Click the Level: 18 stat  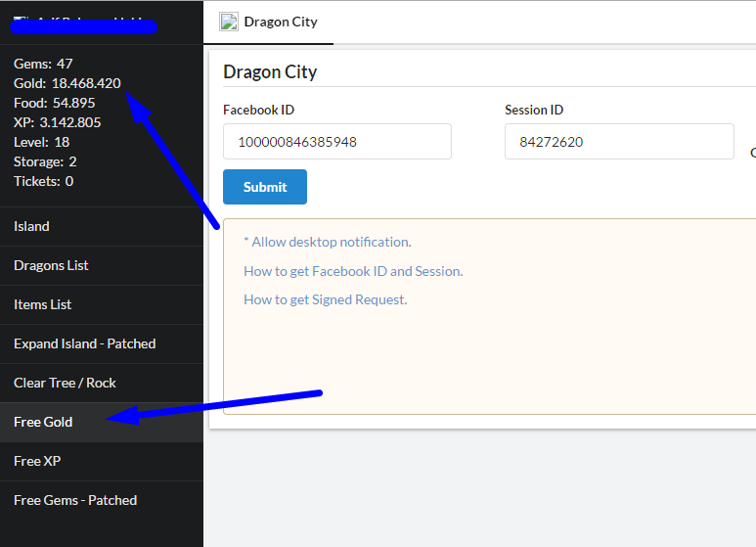tap(41, 142)
